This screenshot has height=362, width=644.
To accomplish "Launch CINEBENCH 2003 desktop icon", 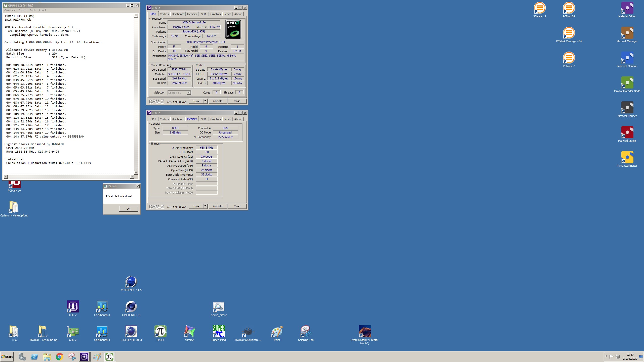I will tap(131, 333).
